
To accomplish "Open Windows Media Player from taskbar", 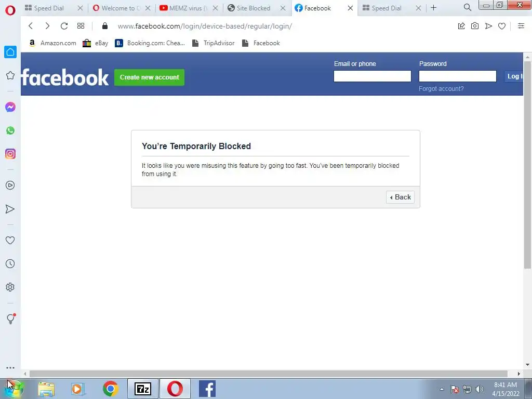I will coord(78,389).
